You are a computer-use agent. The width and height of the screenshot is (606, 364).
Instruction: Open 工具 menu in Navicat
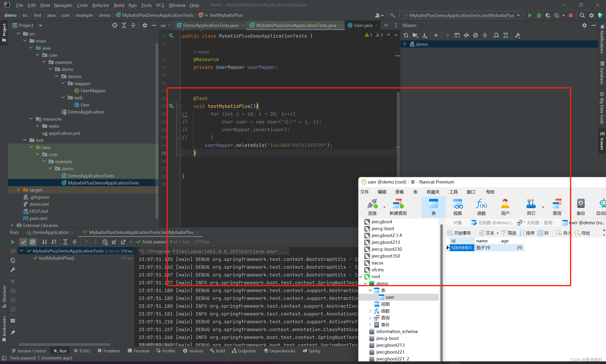point(453,192)
